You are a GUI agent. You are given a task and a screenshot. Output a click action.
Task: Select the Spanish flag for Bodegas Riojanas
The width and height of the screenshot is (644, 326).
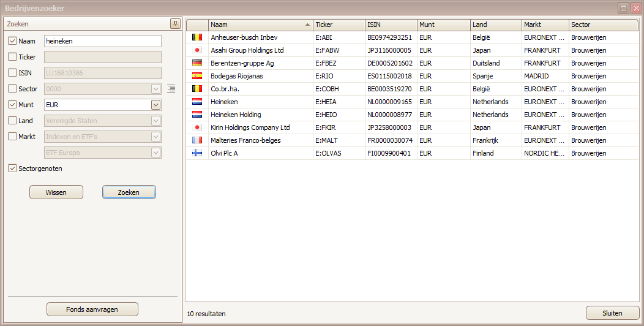tap(197, 76)
